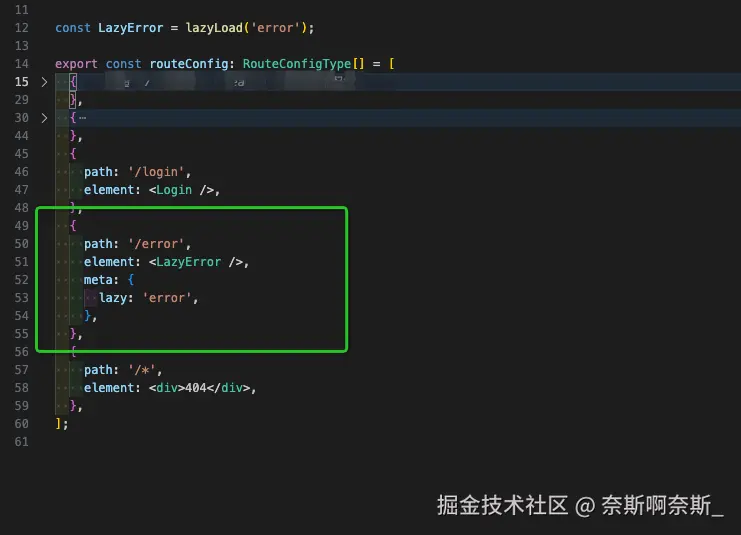Click line number 49 in the gutter
Viewport: 741px width, 535px height.
(x=22, y=226)
